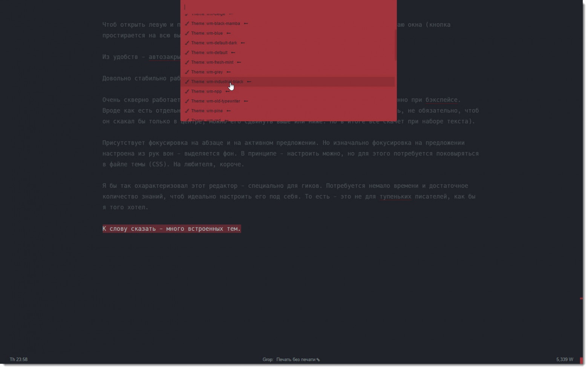Click the paragraph starting Я бы так охарактеризовал

tap(289, 197)
